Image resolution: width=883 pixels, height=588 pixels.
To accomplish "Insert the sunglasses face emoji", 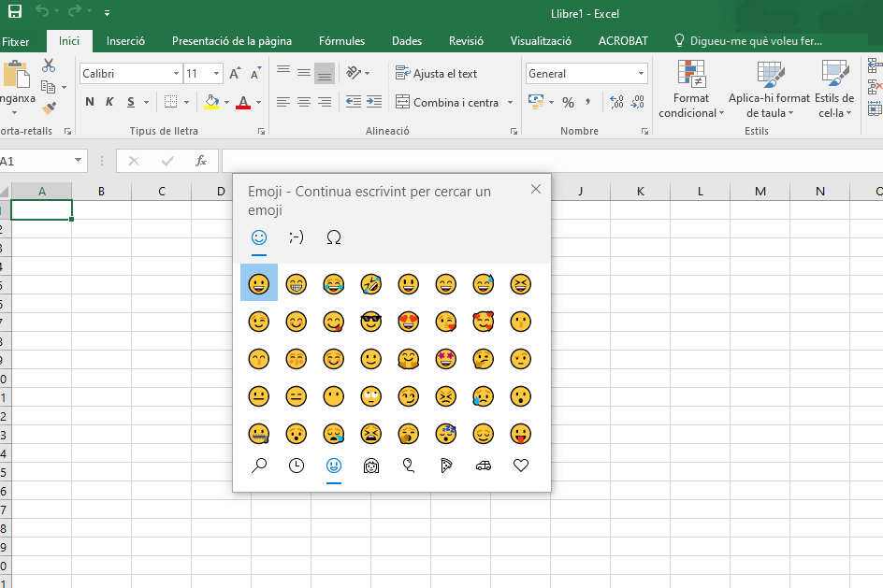I will (371, 321).
